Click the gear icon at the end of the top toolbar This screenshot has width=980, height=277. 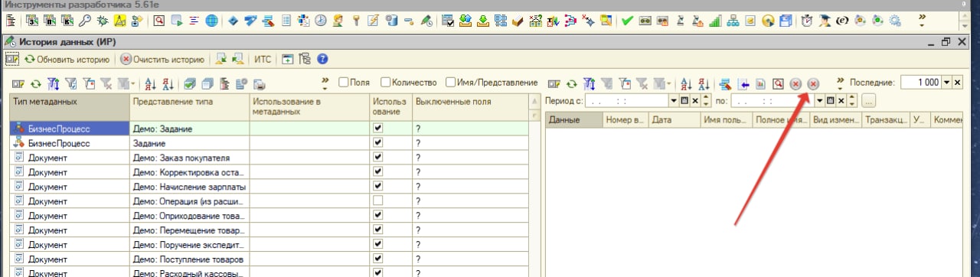coord(894,20)
